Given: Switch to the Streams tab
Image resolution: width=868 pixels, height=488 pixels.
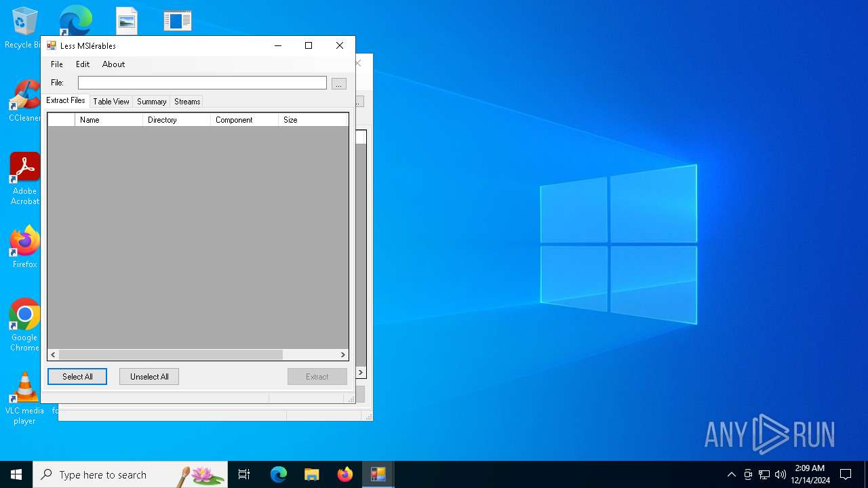Looking at the screenshot, I should point(187,102).
